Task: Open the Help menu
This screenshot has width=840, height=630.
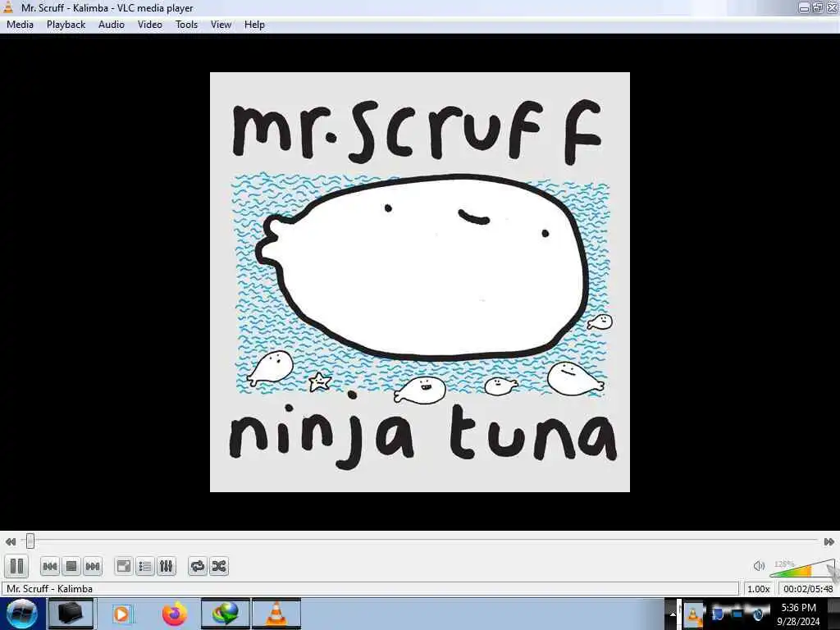Action: pos(254,25)
